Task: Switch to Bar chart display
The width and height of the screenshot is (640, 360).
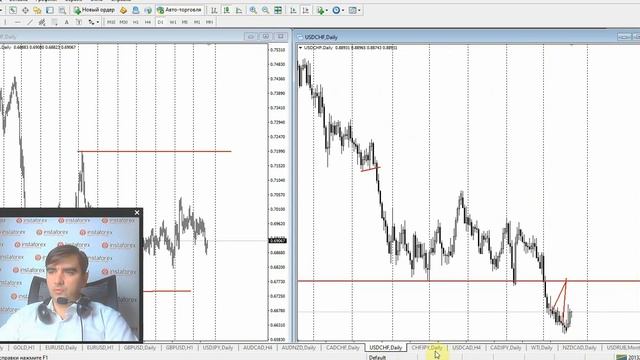Action: pos(214,10)
